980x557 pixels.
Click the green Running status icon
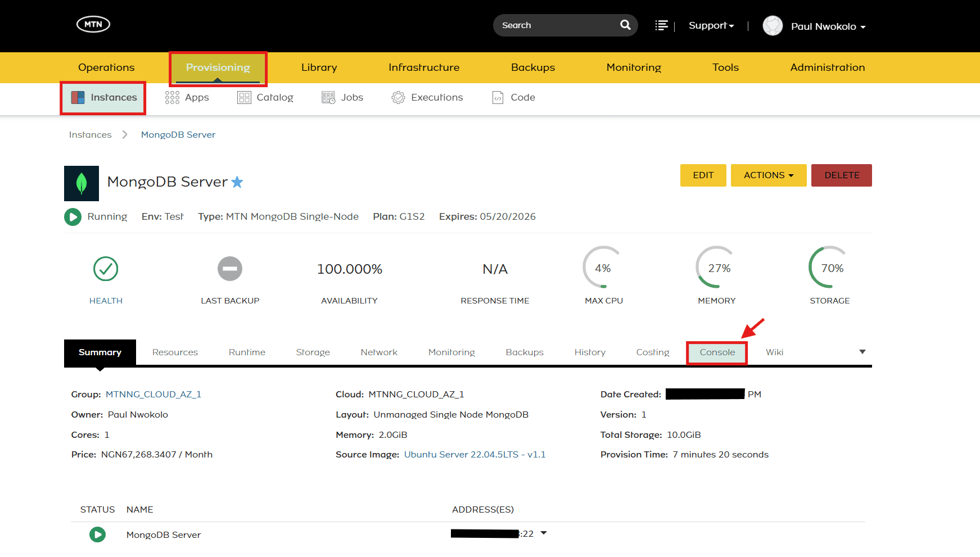tap(73, 217)
